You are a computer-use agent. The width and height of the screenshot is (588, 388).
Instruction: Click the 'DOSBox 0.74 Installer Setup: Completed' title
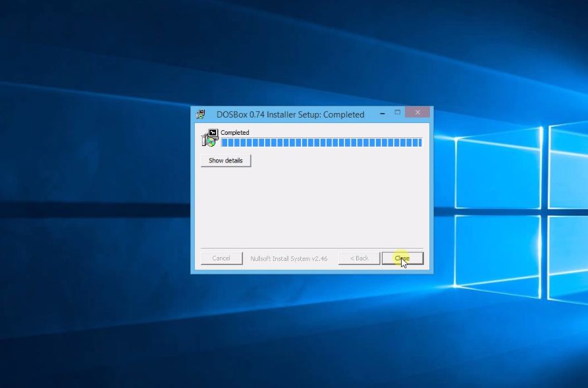point(290,114)
